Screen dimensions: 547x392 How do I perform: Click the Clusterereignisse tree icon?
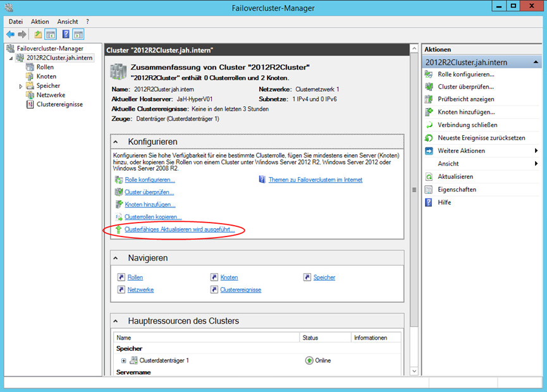click(30, 104)
